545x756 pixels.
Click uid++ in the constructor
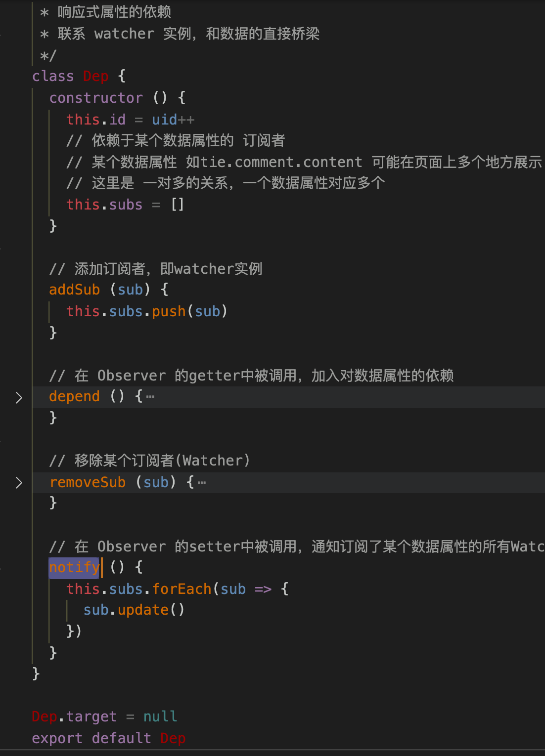point(173,120)
